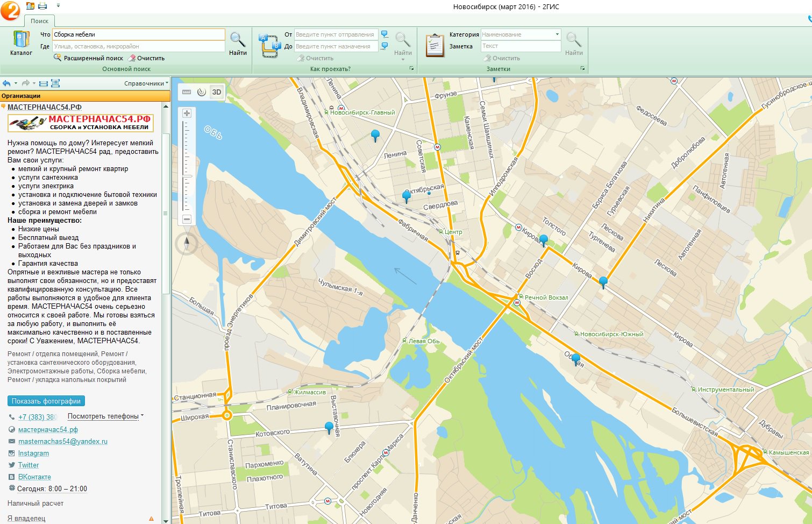Open the quick access toolbar customize arrow
This screenshot has height=524, width=812.
coord(58,6)
